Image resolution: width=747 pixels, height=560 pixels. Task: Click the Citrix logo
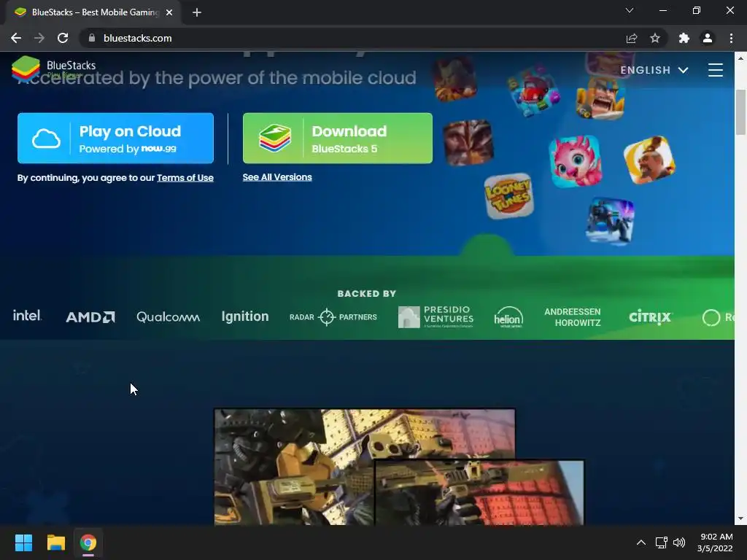(x=650, y=316)
